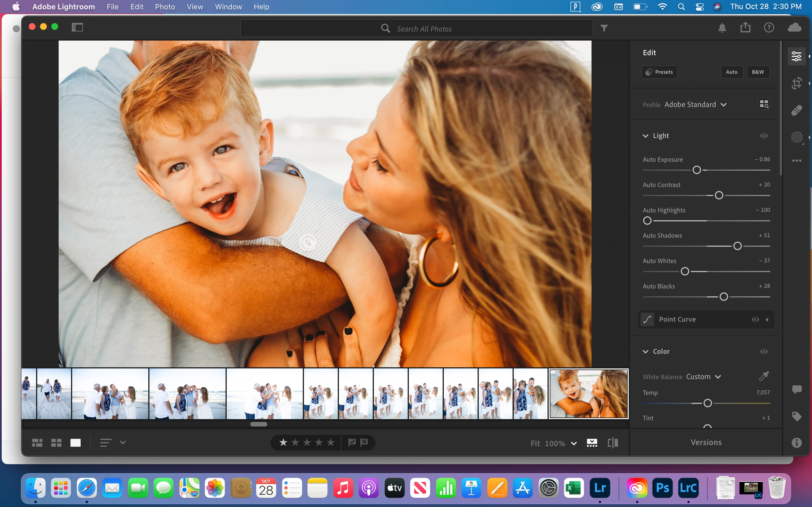Image resolution: width=812 pixels, height=507 pixels.
Task: Toggle Light panel visibility eye
Action: tap(764, 136)
